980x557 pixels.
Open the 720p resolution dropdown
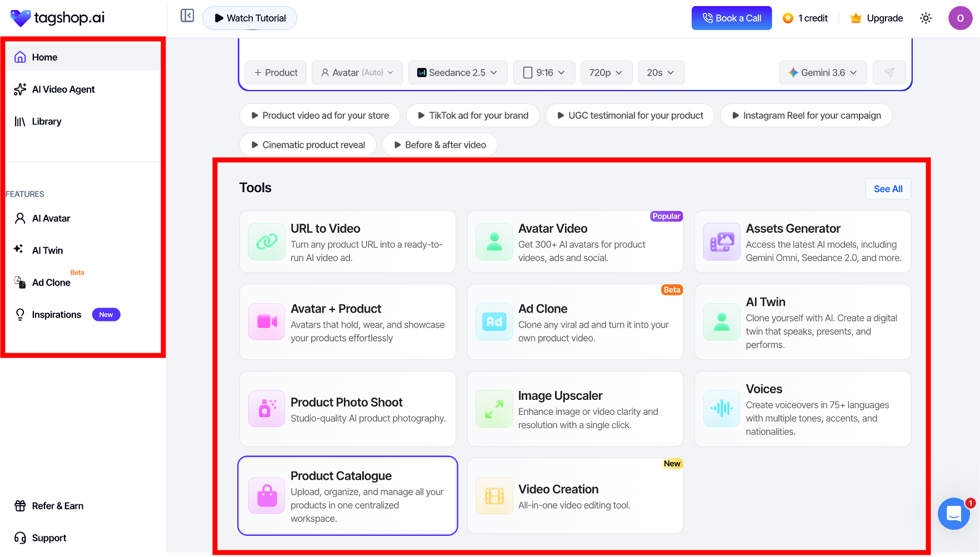606,73
